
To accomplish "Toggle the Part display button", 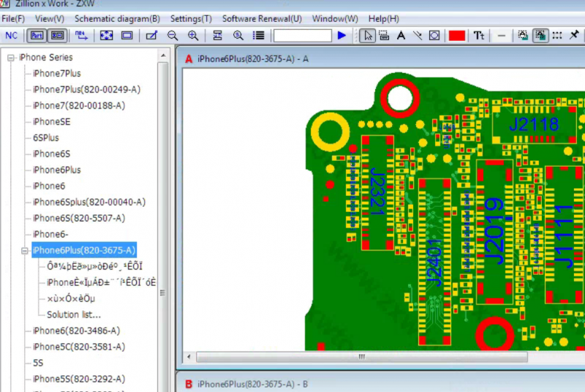I will [x=37, y=36].
